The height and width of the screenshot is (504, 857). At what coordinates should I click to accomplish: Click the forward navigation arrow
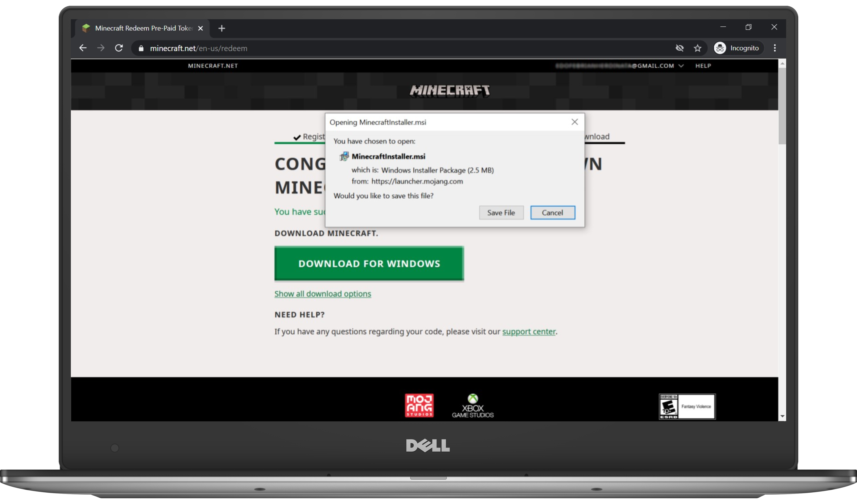pyautogui.click(x=101, y=48)
